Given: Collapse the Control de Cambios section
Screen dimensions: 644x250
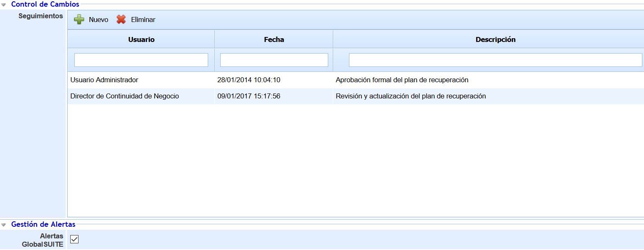Looking at the screenshot, I should (x=4, y=5).
